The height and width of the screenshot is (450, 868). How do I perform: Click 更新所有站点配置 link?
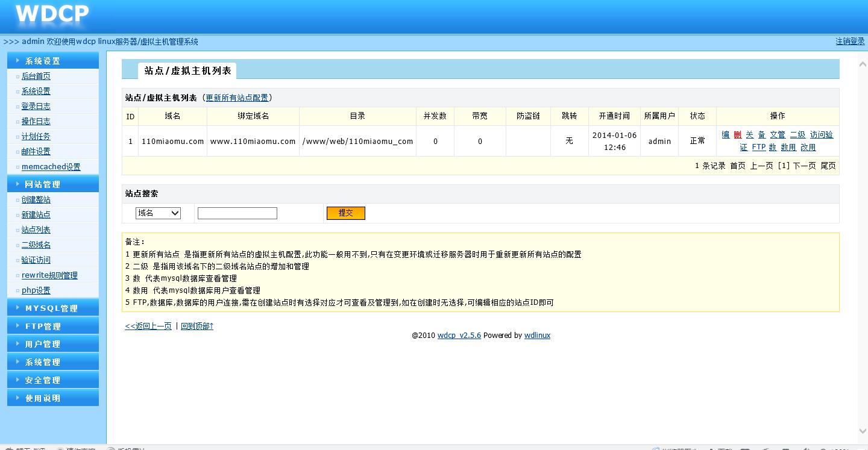237,98
